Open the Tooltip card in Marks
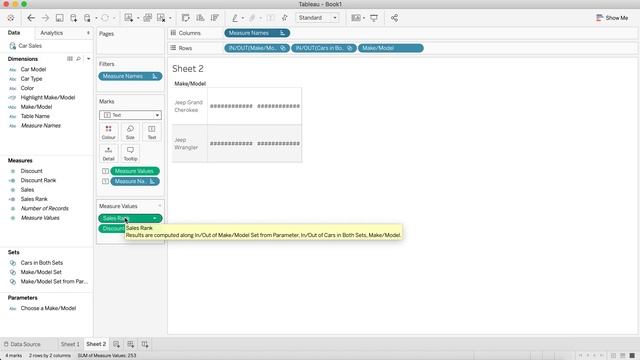Screen dimensions: 640x360 (x=130, y=153)
